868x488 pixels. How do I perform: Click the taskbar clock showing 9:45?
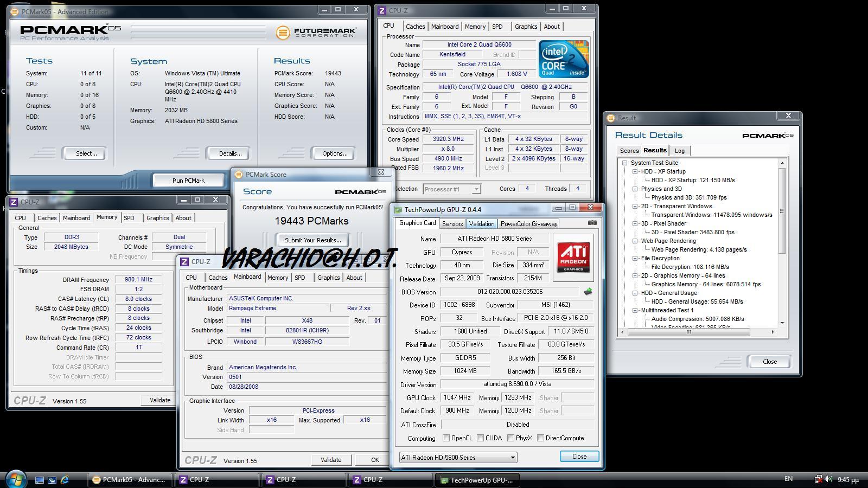tap(848, 480)
